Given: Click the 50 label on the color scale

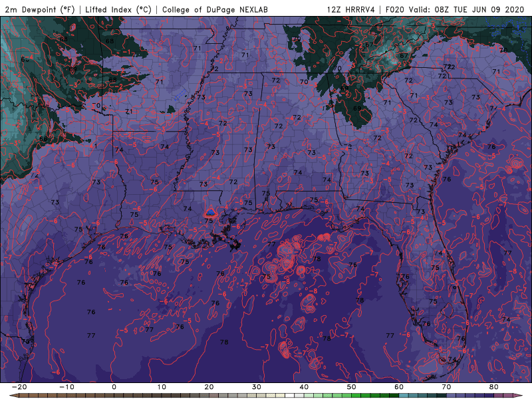Looking at the screenshot, I should pyautogui.click(x=352, y=387).
